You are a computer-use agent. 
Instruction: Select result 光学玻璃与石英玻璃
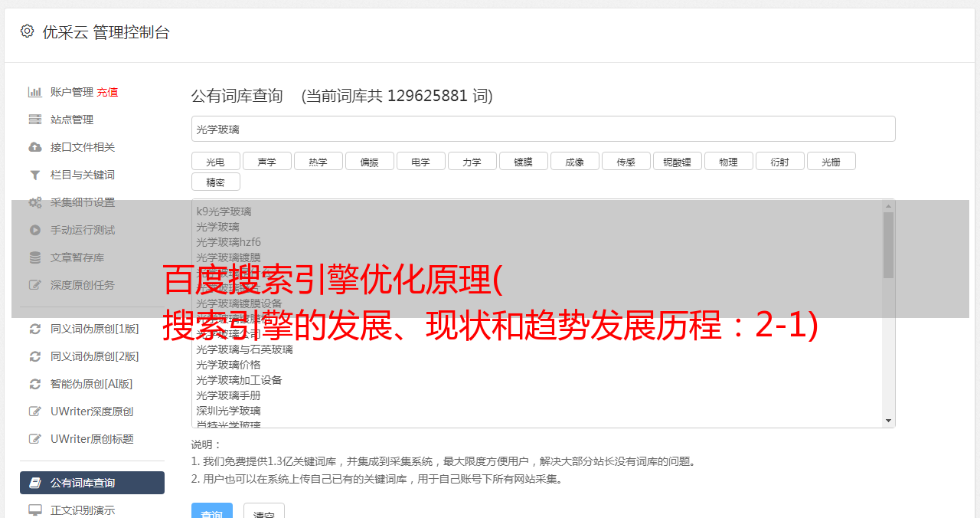(x=244, y=349)
